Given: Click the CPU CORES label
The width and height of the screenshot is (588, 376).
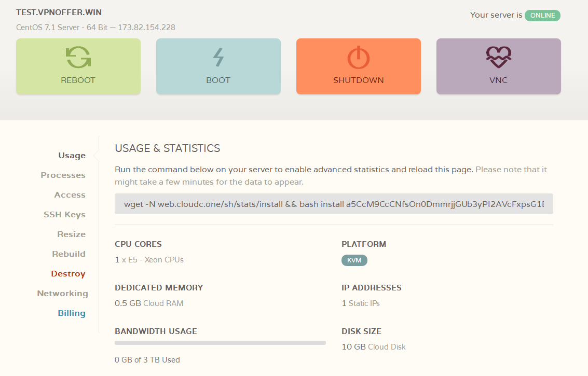Looking at the screenshot, I should pos(139,244).
